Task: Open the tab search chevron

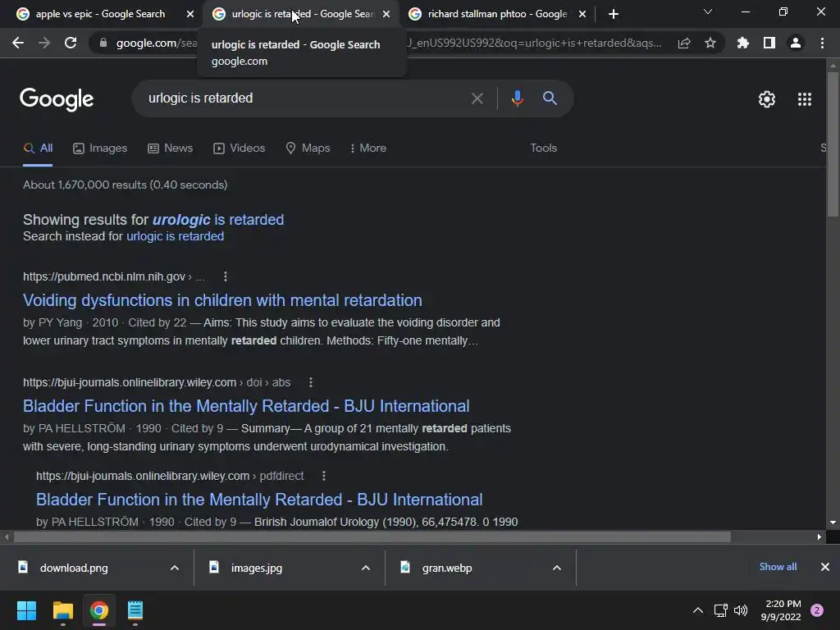Action: click(708, 11)
